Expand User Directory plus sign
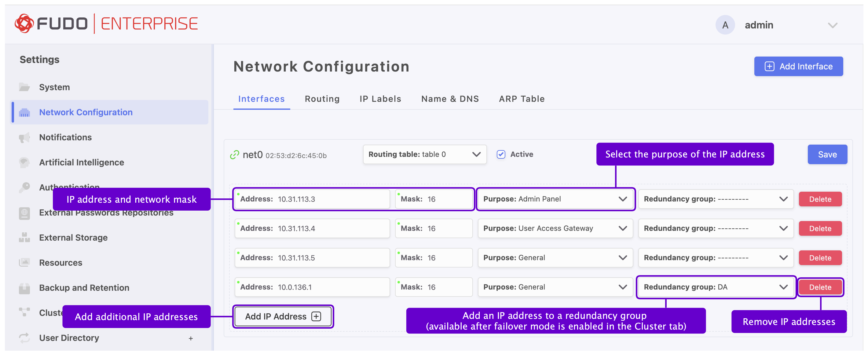The width and height of the screenshot is (868, 358). (x=191, y=338)
